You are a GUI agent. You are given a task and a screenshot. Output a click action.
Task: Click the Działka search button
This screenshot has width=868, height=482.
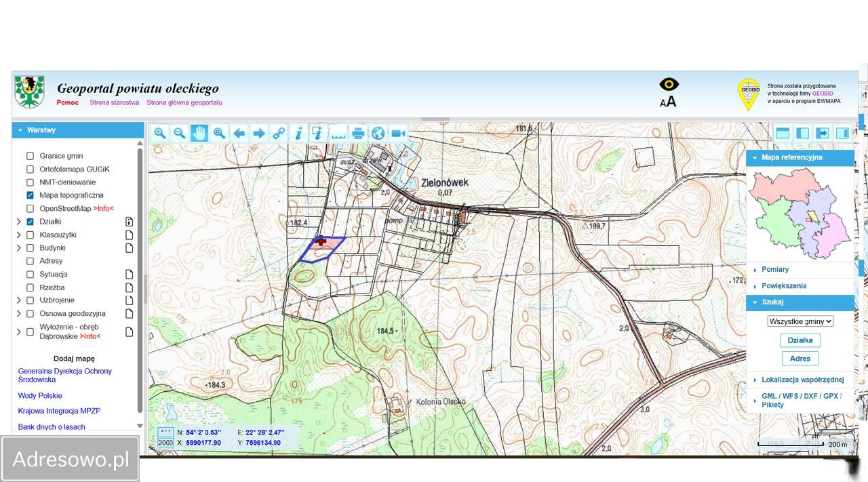click(800, 340)
